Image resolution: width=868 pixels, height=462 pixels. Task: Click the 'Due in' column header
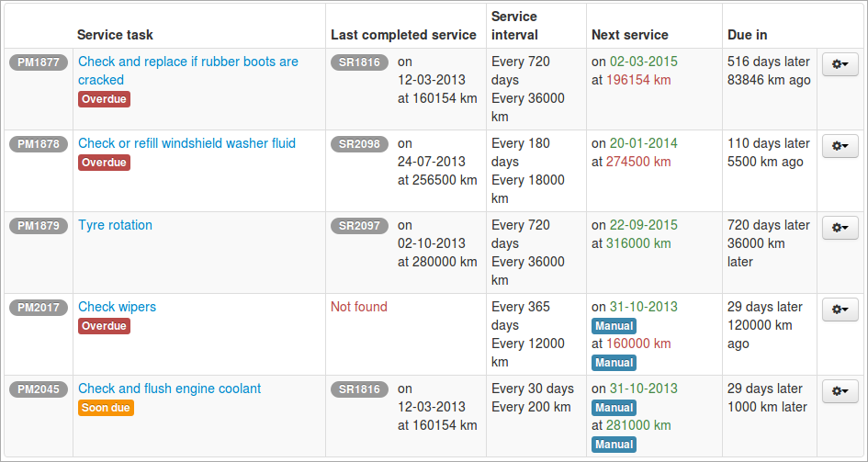pos(748,35)
